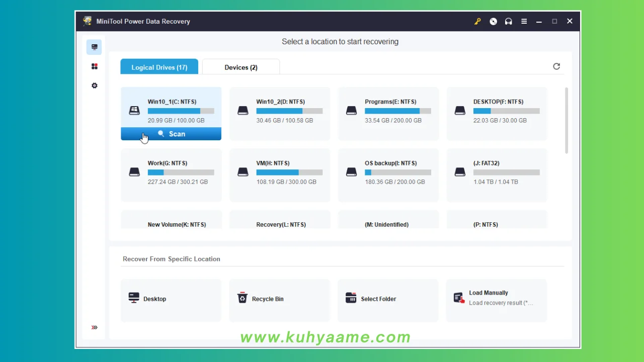Click the OS backup I drive icon
644x362 pixels.
coord(352,172)
